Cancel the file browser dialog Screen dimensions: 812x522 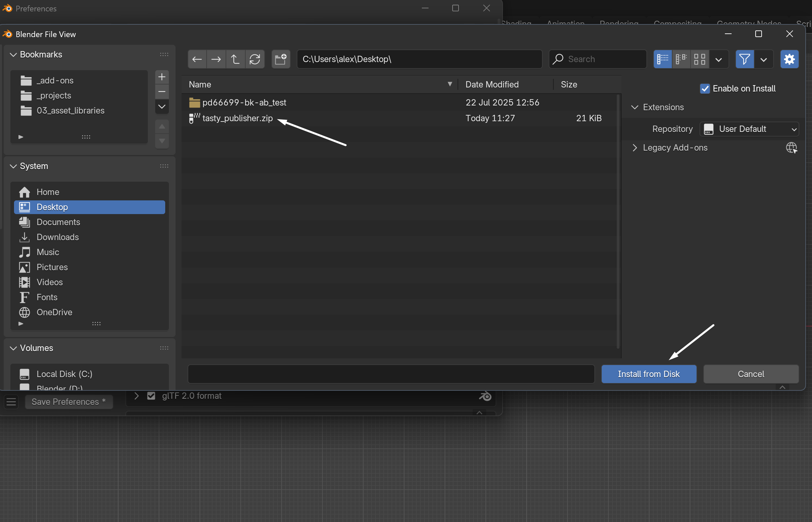click(x=751, y=374)
